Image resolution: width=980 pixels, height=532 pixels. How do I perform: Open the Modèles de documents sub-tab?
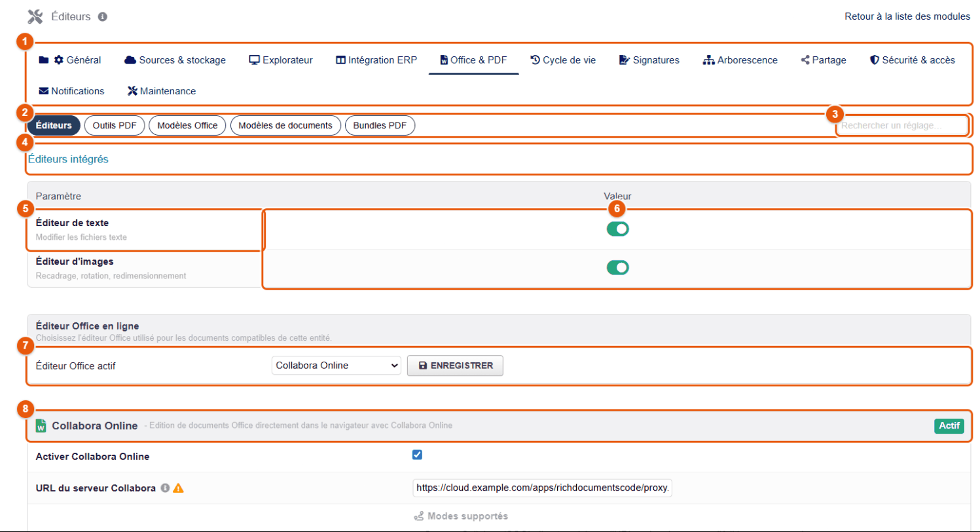(x=285, y=125)
